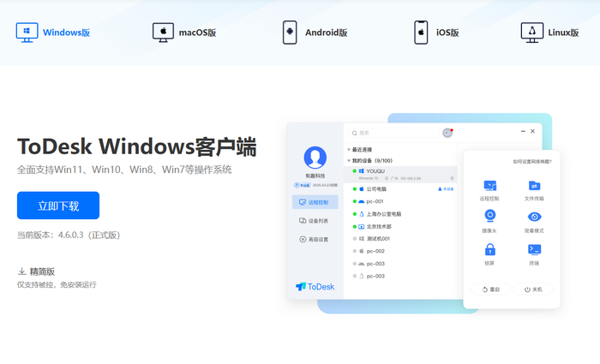Click the 远程控制 icon in device panel
This screenshot has width=600, height=364.
click(x=489, y=186)
